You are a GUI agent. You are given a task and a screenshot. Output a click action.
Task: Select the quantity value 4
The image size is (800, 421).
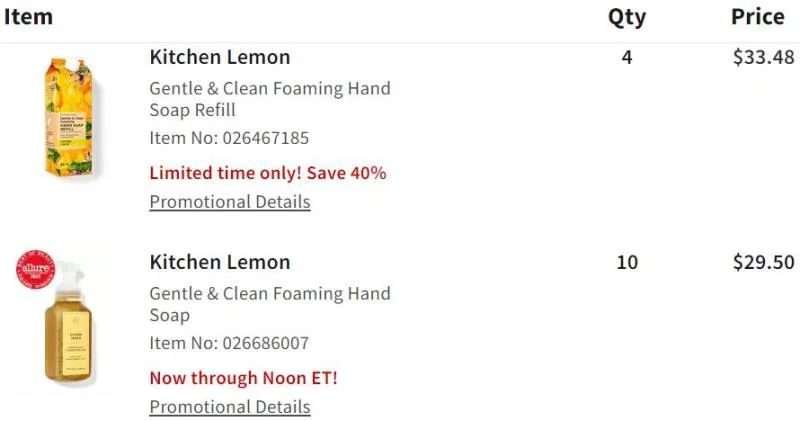[627, 57]
